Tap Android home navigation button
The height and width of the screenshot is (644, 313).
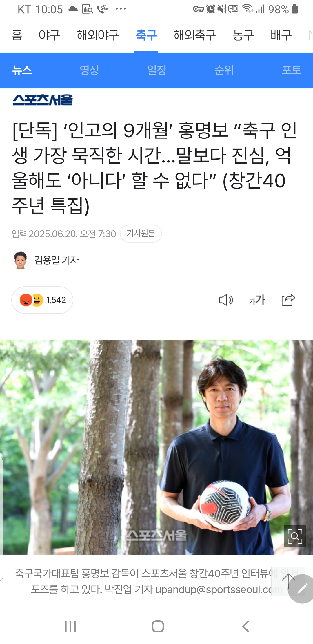tap(158, 626)
